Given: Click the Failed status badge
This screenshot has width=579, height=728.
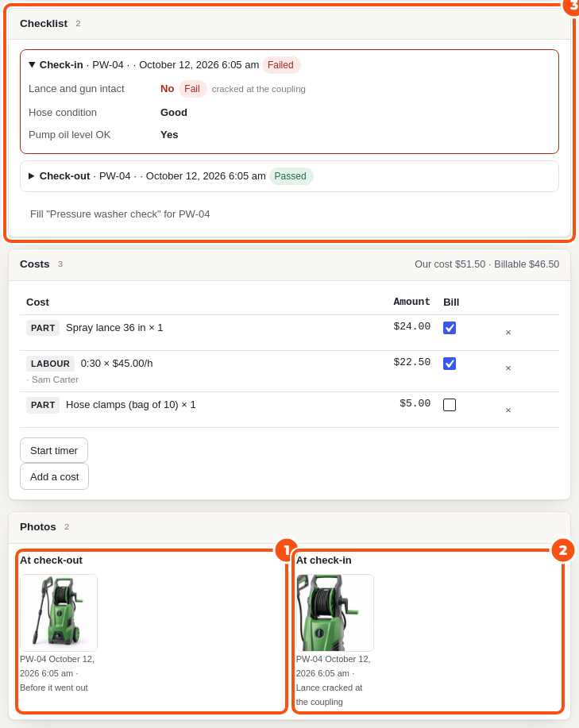Looking at the screenshot, I should click(x=281, y=65).
